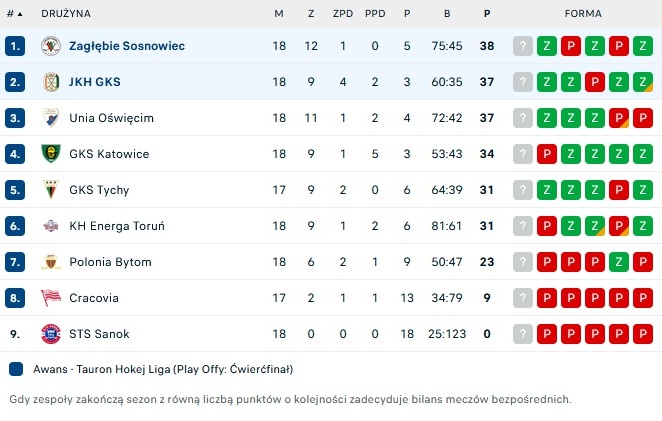The width and height of the screenshot is (662, 421).
Task: Click the ZPD column header
Action: coord(343,14)
